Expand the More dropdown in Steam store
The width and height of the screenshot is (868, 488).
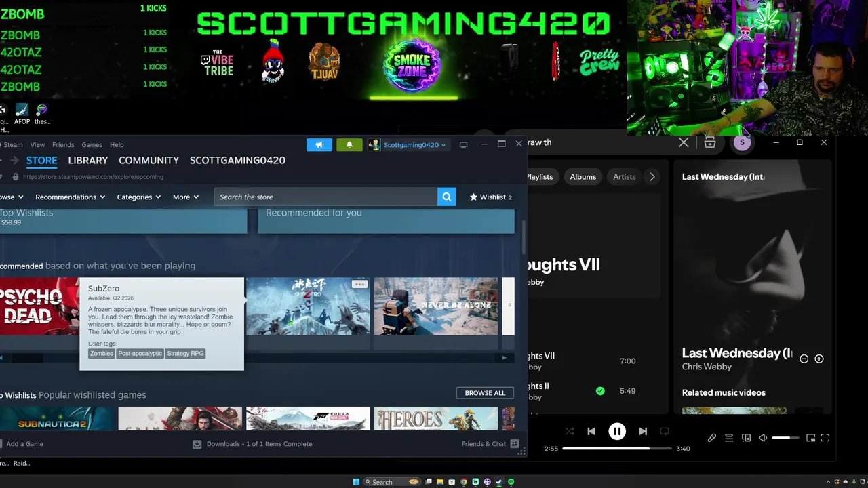tap(186, 197)
